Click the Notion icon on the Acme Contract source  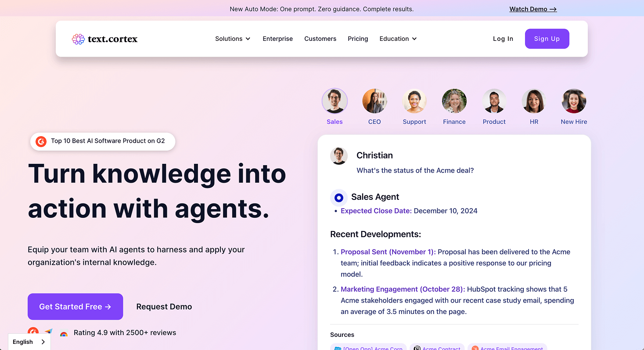click(x=417, y=348)
